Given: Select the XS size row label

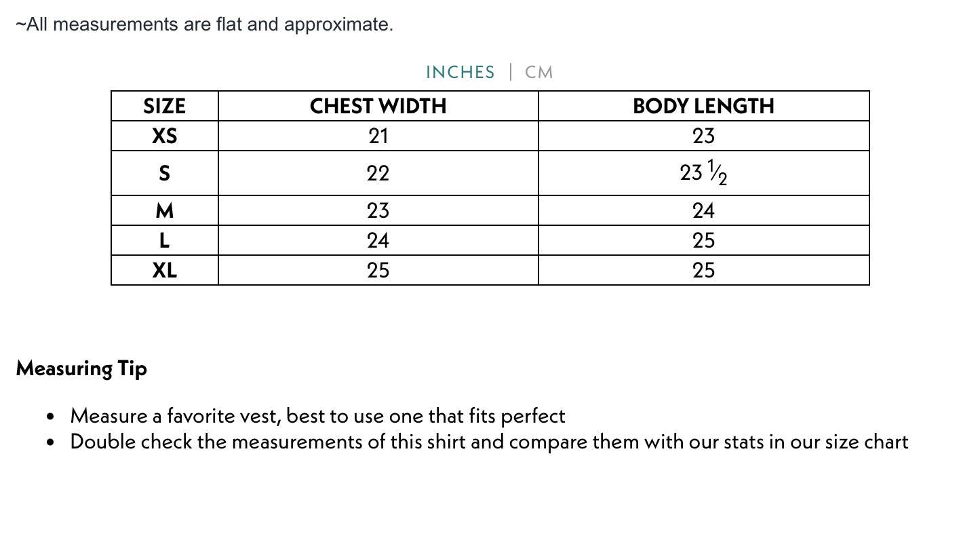Looking at the screenshot, I should [164, 136].
